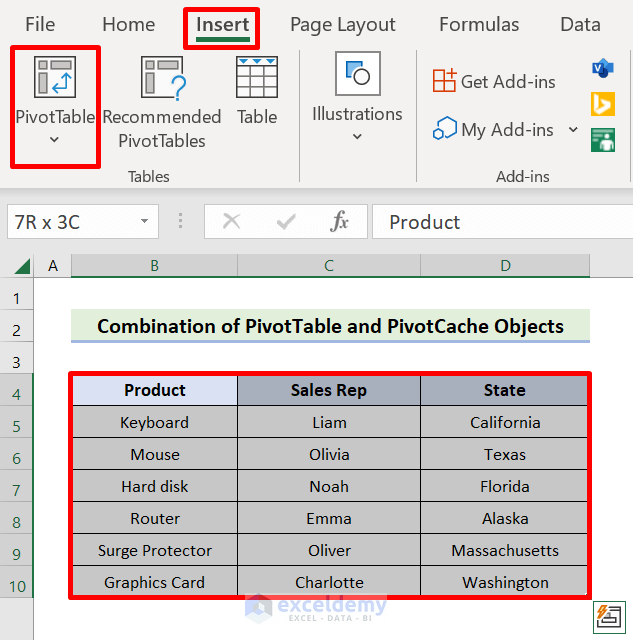This screenshot has width=633, height=640.
Task: Open the Bing Maps add-in
Action: [x=603, y=104]
